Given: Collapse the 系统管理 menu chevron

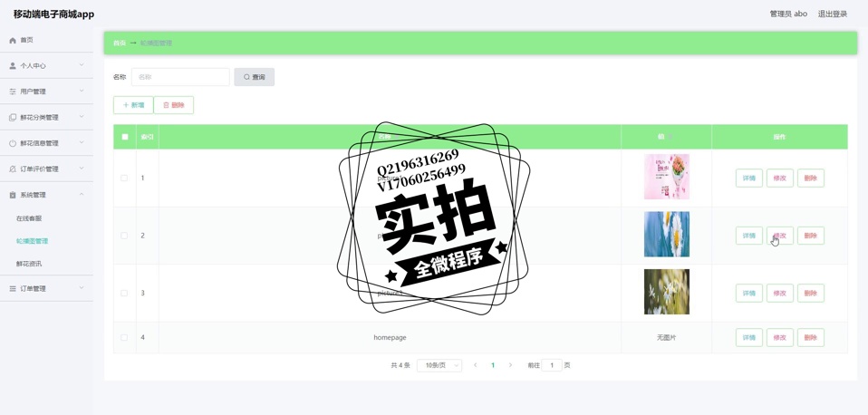Looking at the screenshot, I should pos(82,195).
